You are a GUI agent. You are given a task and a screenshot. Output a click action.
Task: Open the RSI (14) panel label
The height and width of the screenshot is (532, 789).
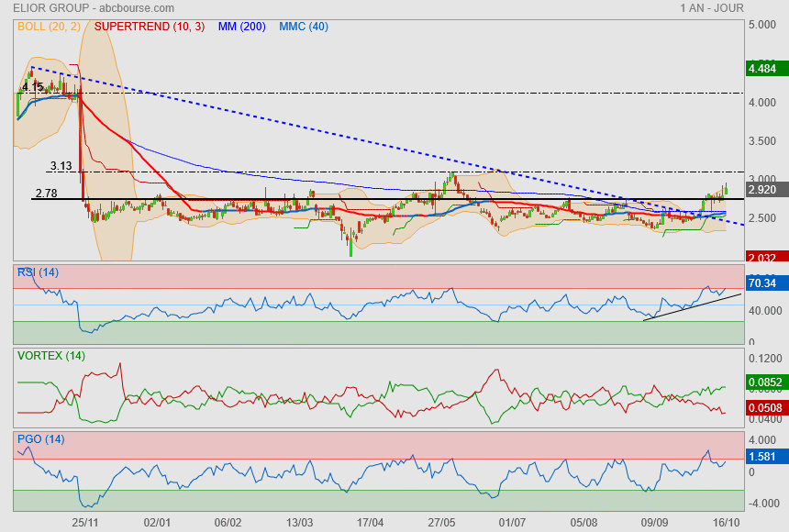(x=39, y=271)
